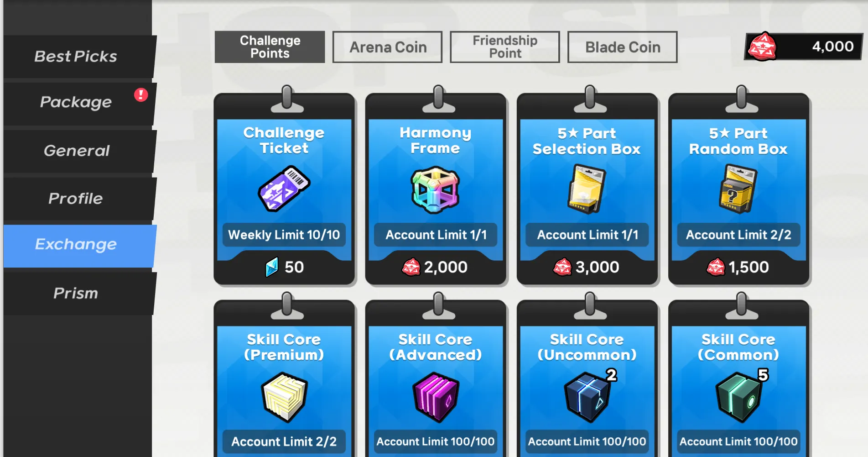Click the Challenge Points currency gem icon

pyautogui.click(x=762, y=46)
